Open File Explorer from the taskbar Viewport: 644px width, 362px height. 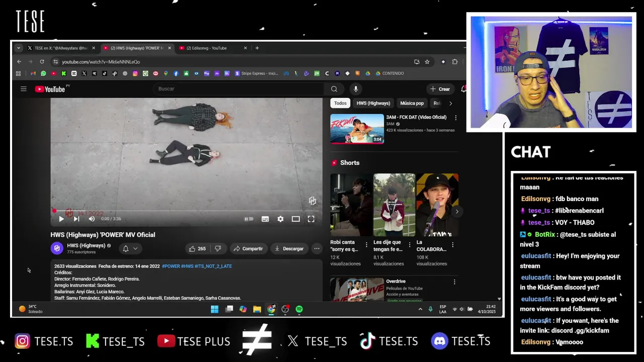click(x=257, y=309)
